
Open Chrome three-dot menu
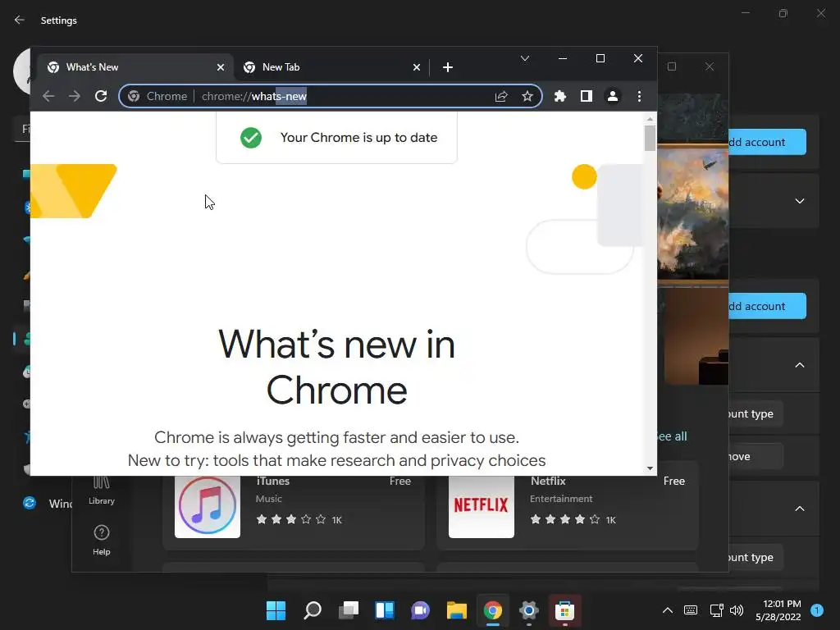(x=639, y=97)
